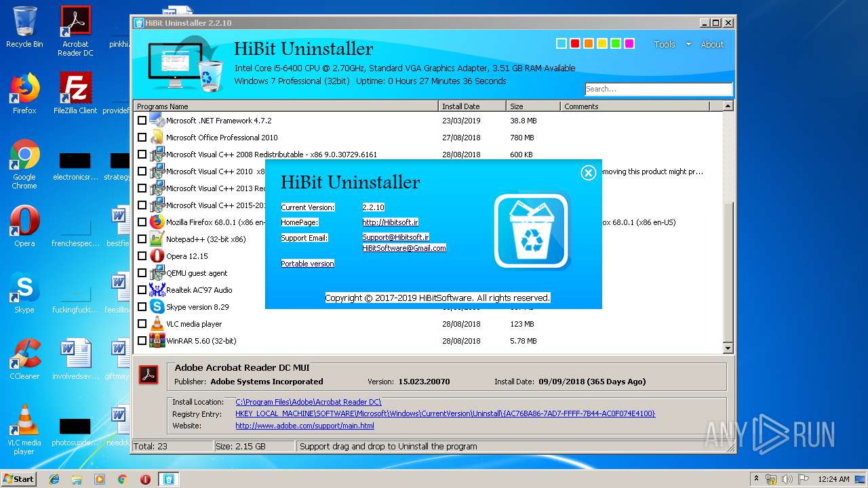This screenshot has height=488, width=868.
Task: Check the Opera 12.15 checkbox
Action: 142,256
